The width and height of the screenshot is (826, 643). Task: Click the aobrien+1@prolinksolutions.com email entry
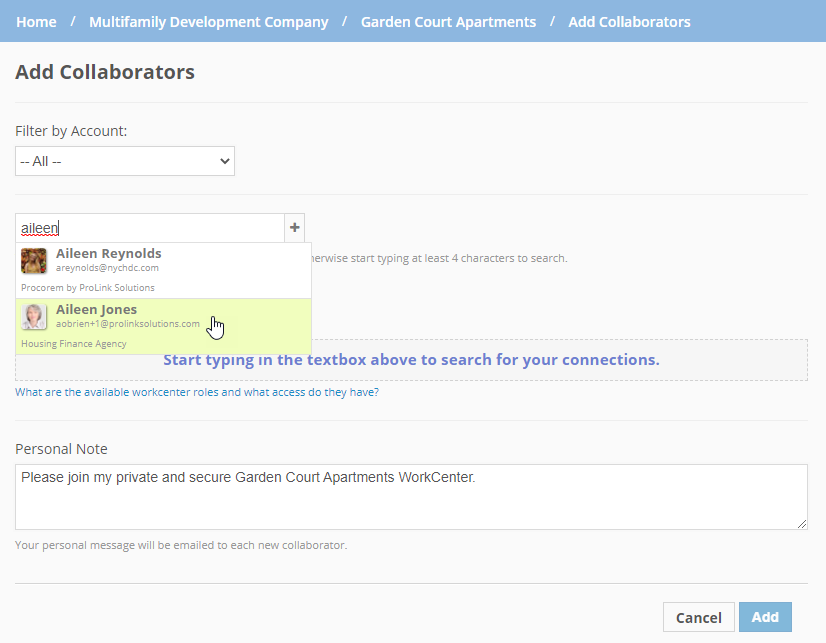[x=127, y=324]
